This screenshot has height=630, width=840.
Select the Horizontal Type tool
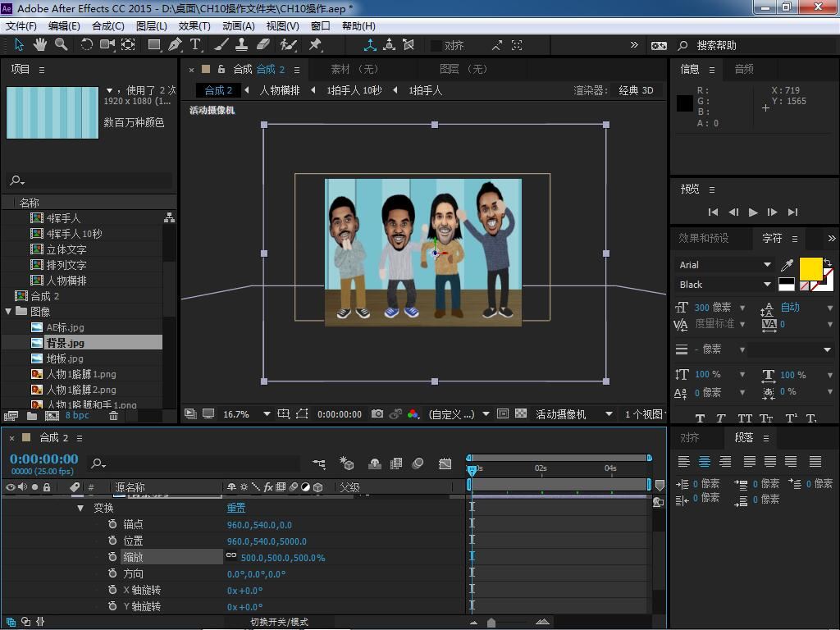(195, 44)
